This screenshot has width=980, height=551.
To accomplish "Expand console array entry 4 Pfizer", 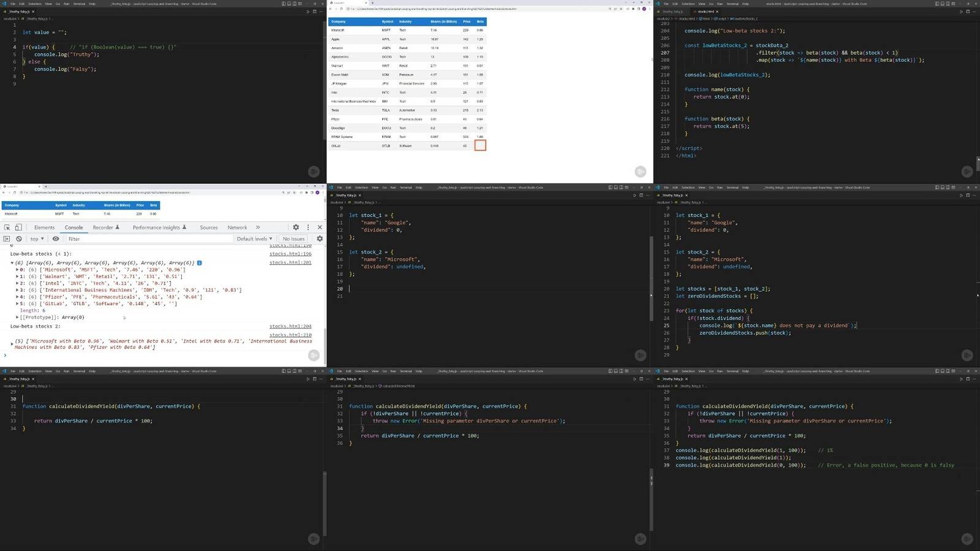I will (17, 297).
